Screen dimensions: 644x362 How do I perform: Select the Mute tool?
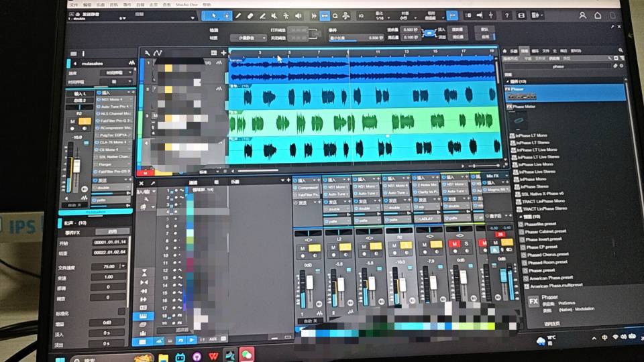point(274,16)
